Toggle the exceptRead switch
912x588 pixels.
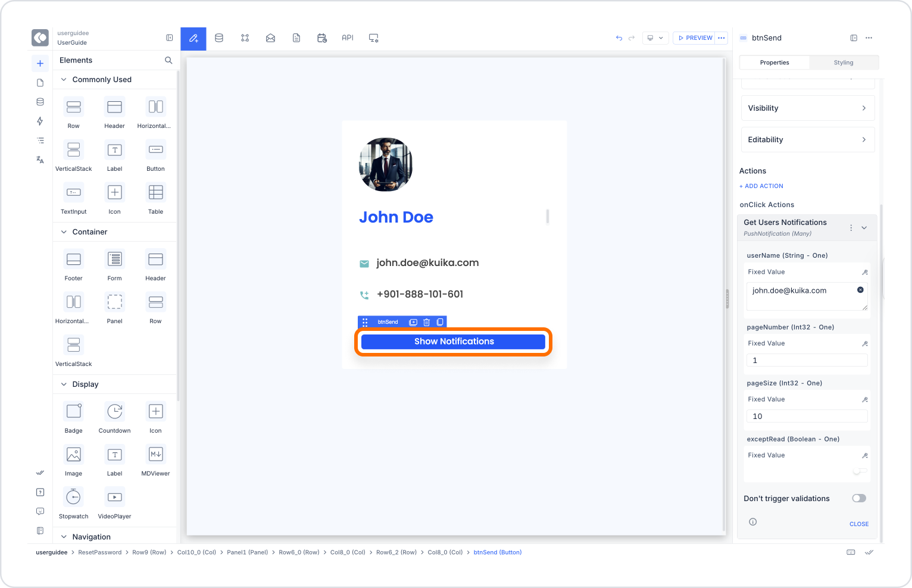(860, 471)
